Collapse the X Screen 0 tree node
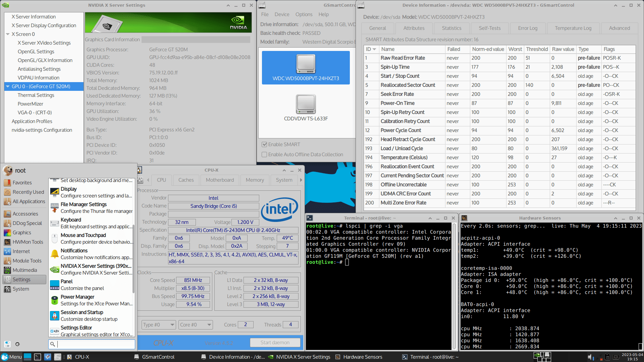 click(8, 34)
